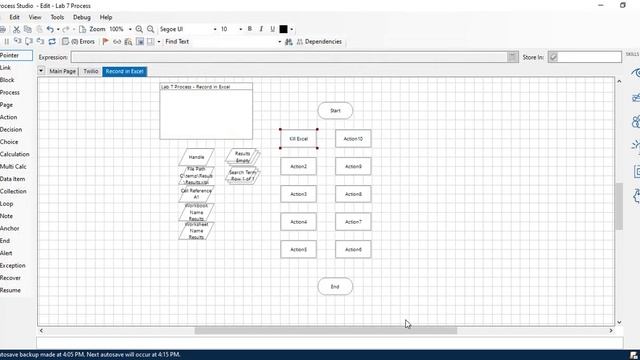Open the font size 10 dropdown
The image size is (640, 360).
click(240, 29)
